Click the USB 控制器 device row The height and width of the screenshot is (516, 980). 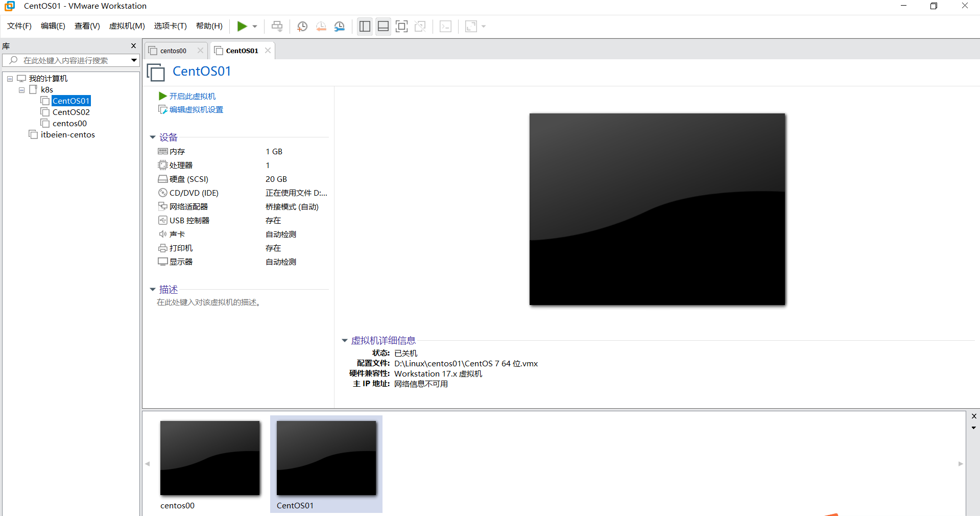point(243,220)
